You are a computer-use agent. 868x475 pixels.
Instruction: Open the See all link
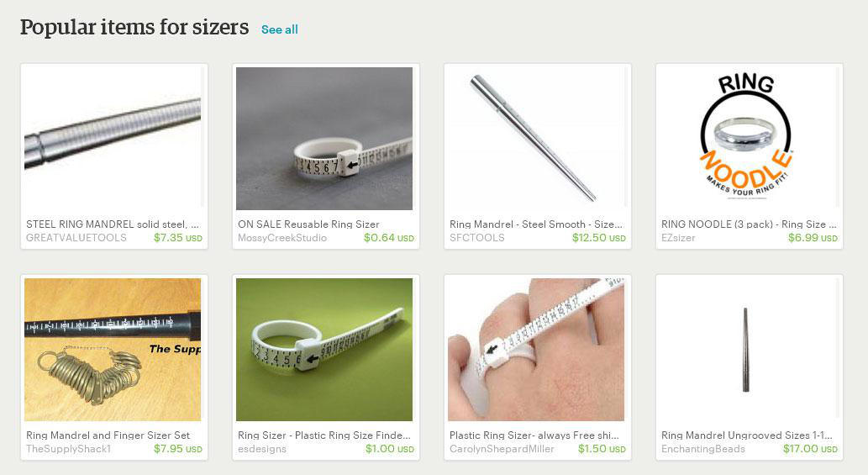(279, 29)
